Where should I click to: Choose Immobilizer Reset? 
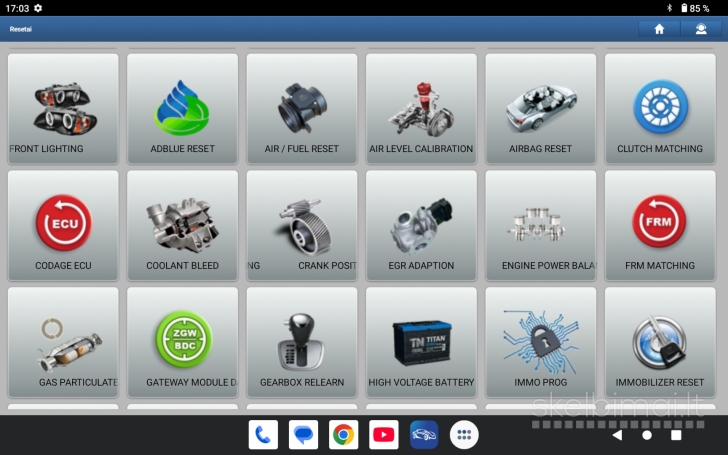(660, 342)
